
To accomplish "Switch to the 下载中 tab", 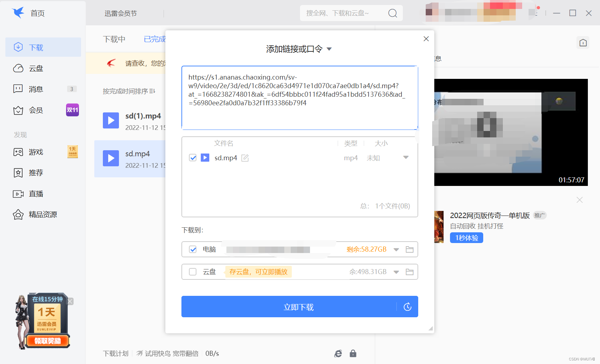I will point(114,39).
